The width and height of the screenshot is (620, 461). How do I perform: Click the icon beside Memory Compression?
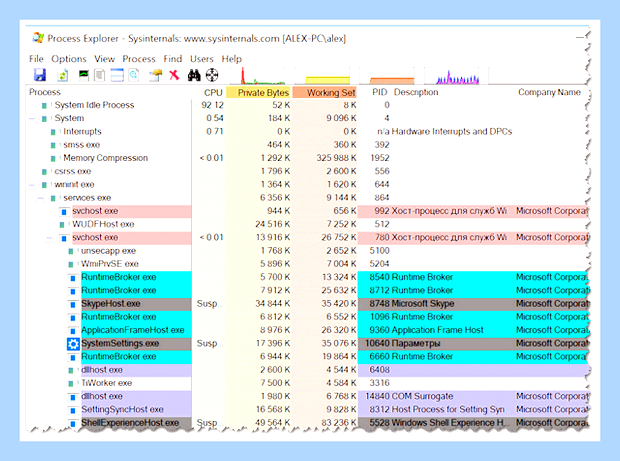(53, 159)
